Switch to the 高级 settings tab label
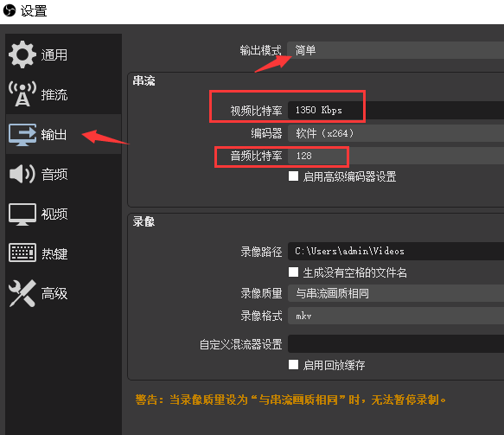 [x=54, y=293]
